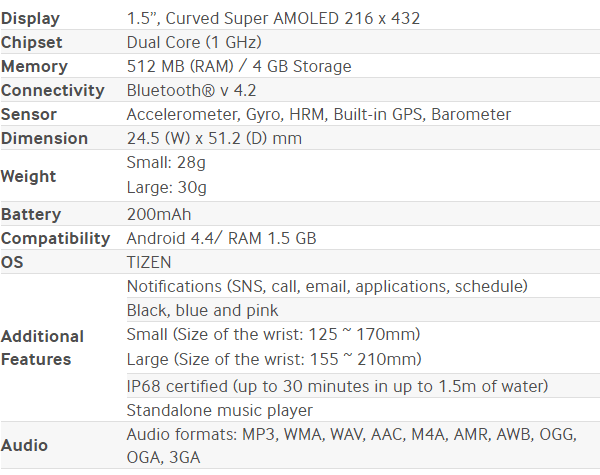
Task: Click Dual Core (1 GHz) value
Action: [x=194, y=42]
